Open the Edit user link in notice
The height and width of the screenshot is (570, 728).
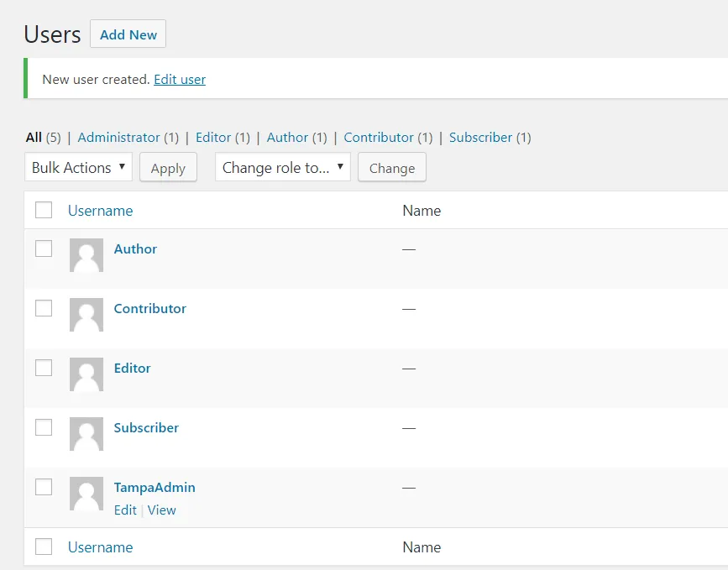point(180,80)
